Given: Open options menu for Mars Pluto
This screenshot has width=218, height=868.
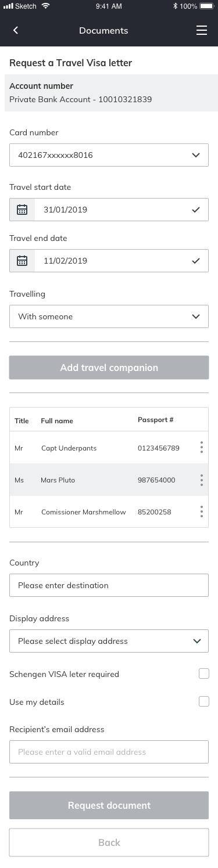Looking at the screenshot, I should pos(202,480).
